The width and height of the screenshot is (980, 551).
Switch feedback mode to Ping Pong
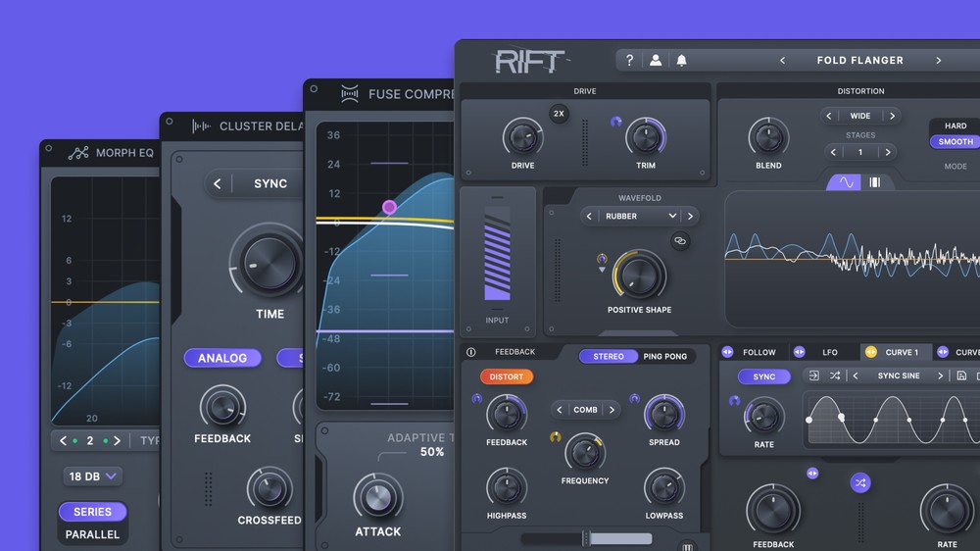(664, 357)
